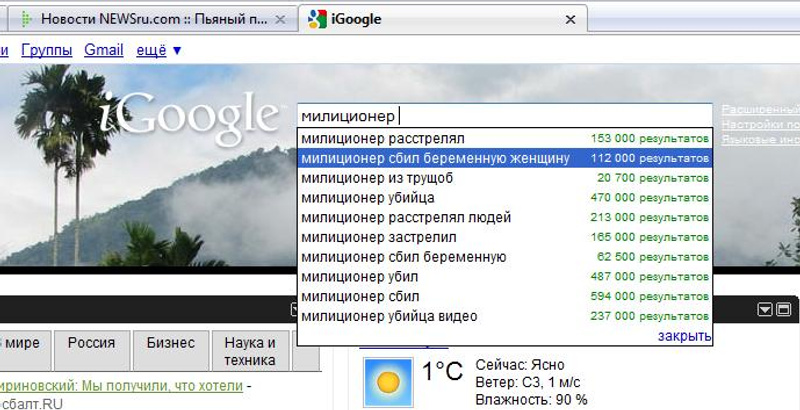
Task: Click the NEWSru.com tab favicon
Action: click(x=26, y=19)
